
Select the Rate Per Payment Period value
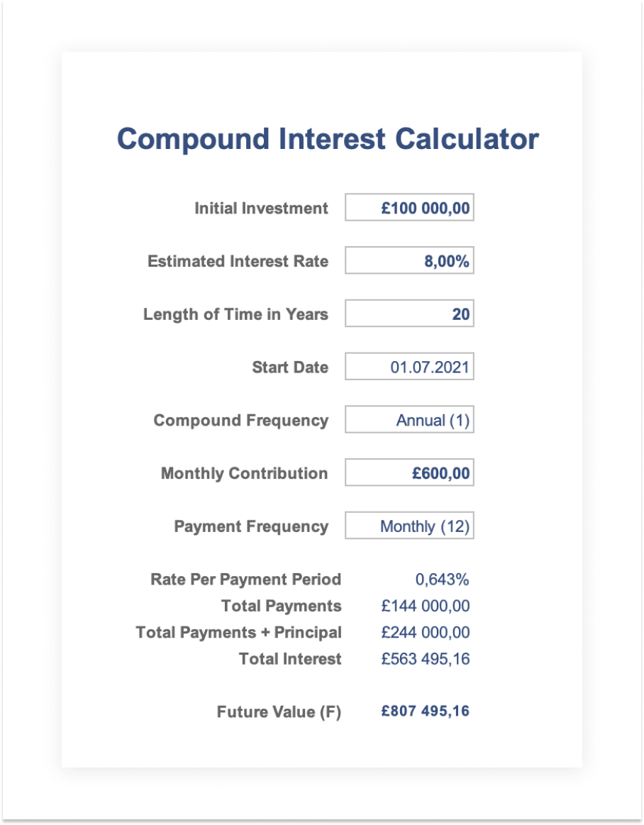pos(442,580)
